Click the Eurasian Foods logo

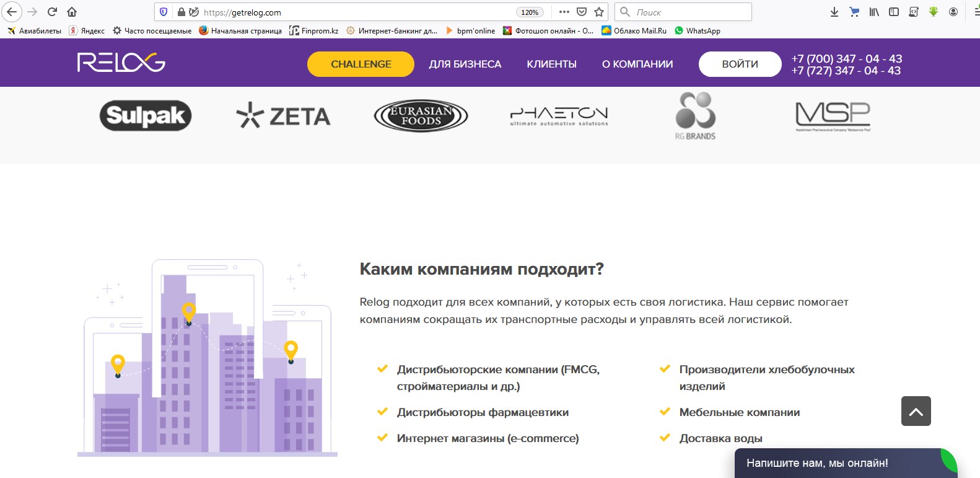click(421, 115)
